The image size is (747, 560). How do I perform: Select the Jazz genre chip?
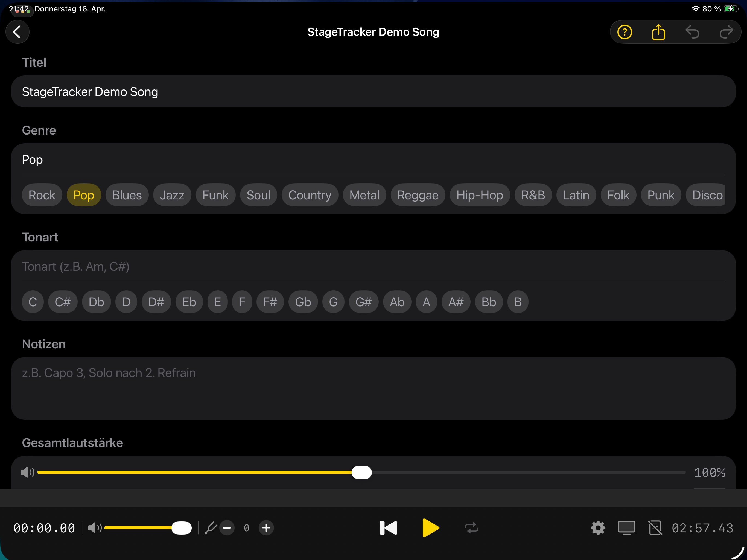172,195
